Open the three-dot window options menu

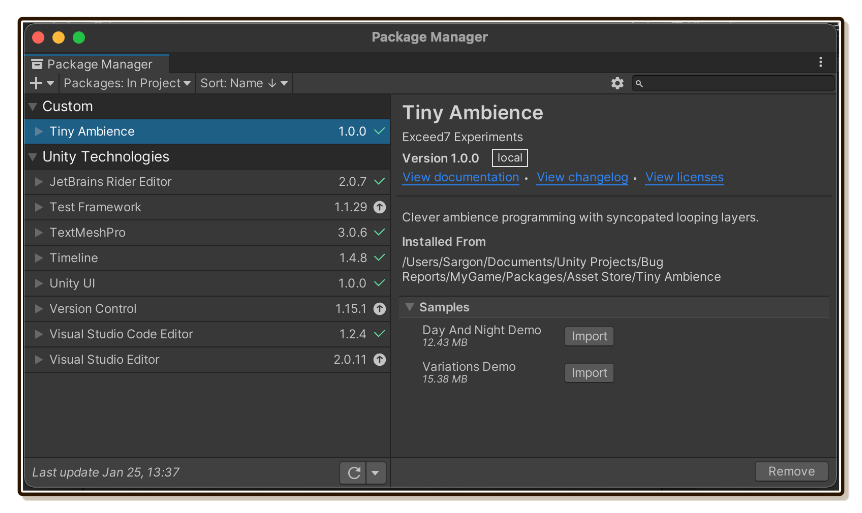click(821, 62)
